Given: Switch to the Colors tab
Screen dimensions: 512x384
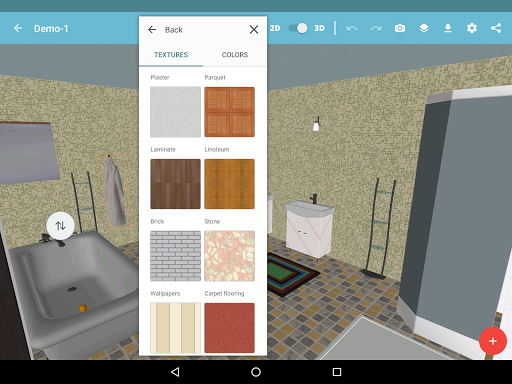Looking at the screenshot, I should (x=235, y=55).
